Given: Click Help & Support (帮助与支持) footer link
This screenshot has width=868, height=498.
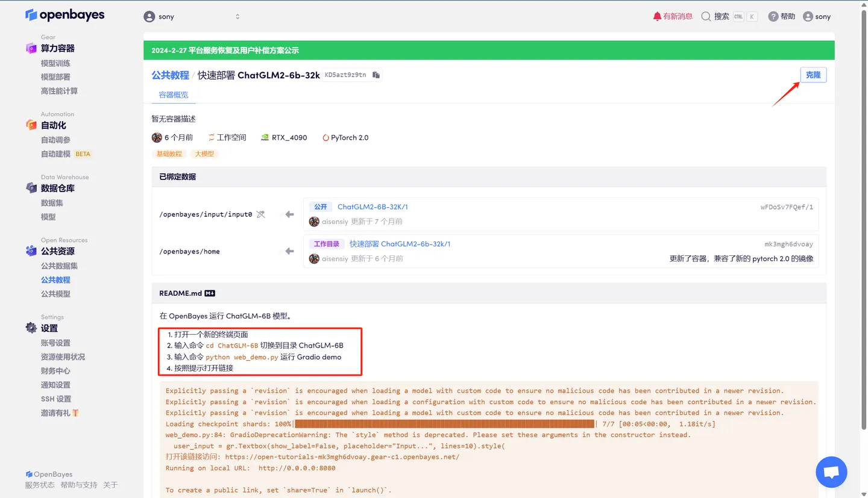Looking at the screenshot, I should (x=79, y=485).
